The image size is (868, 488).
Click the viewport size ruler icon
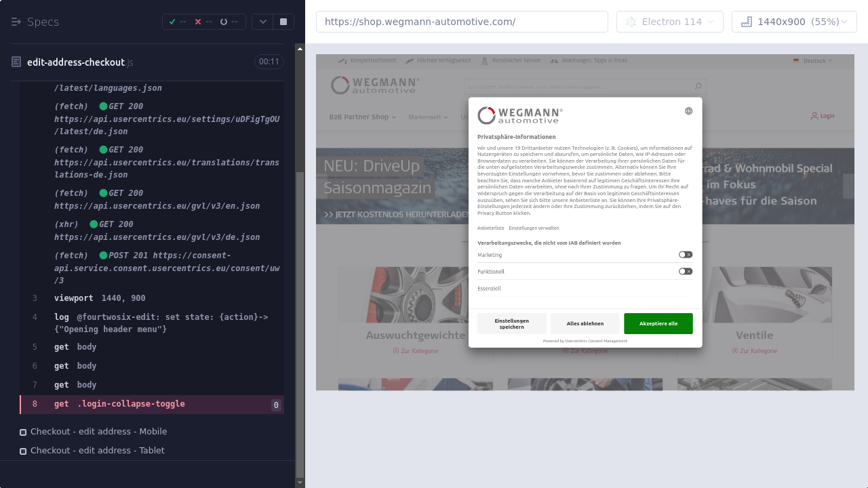coord(747,22)
